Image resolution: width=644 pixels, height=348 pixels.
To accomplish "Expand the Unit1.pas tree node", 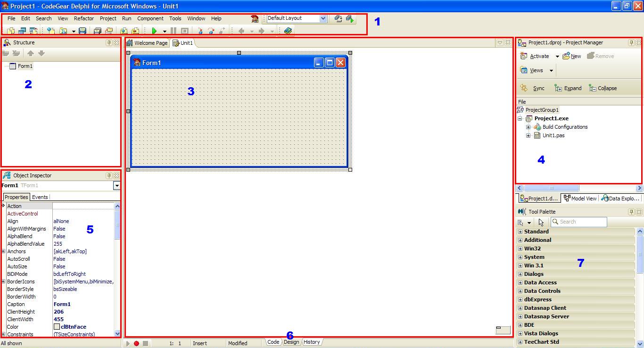I will (x=528, y=135).
